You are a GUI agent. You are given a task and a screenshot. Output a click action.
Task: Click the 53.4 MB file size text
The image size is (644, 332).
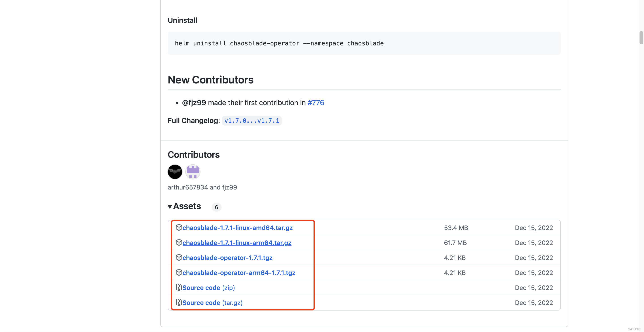(456, 228)
